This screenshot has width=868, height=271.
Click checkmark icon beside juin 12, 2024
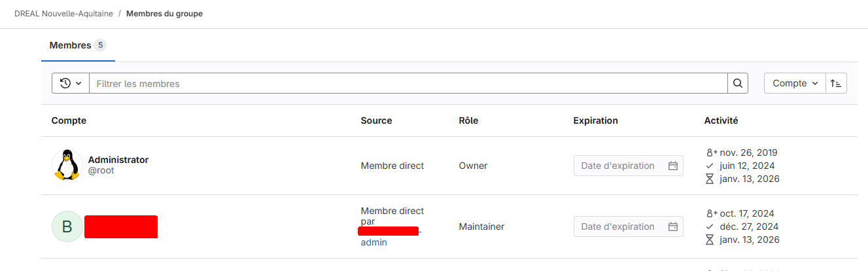coord(710,166)
